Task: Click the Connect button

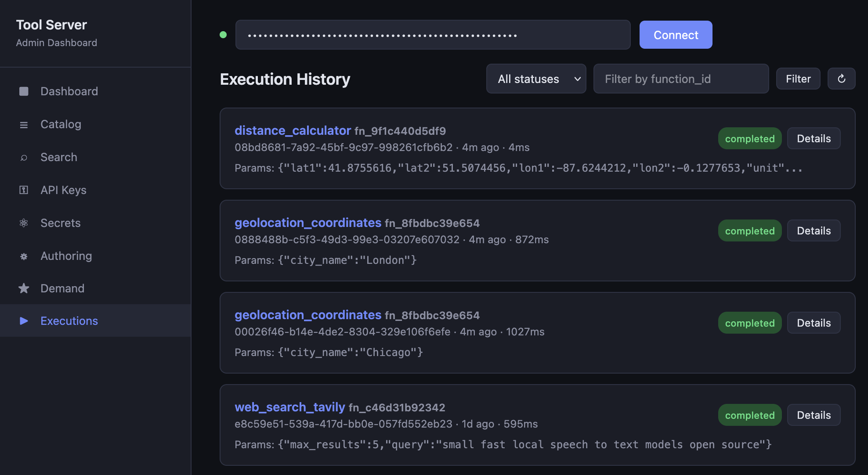Action: click(x=676, y=35)
